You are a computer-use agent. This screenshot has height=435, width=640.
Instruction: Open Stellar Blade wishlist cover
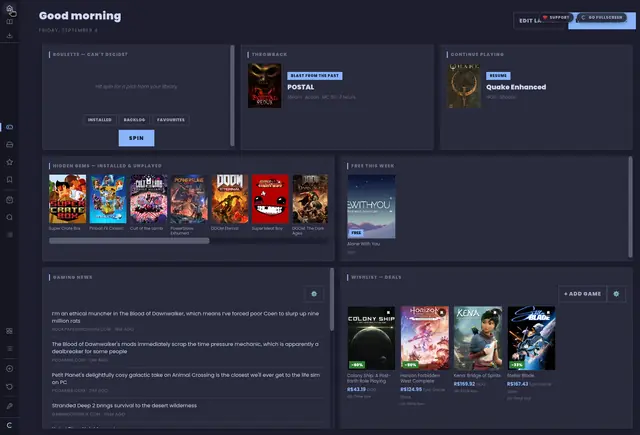click(x=531, y=338)
